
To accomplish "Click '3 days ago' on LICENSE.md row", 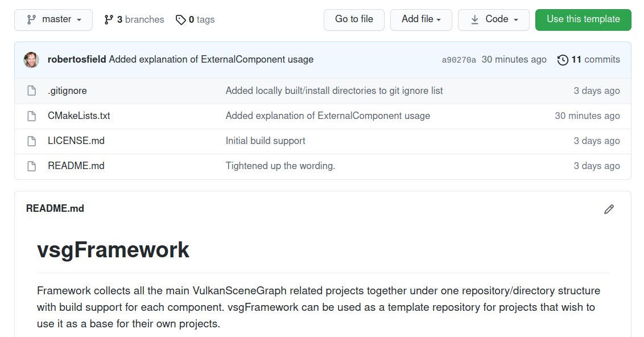I will coord(597,141).
